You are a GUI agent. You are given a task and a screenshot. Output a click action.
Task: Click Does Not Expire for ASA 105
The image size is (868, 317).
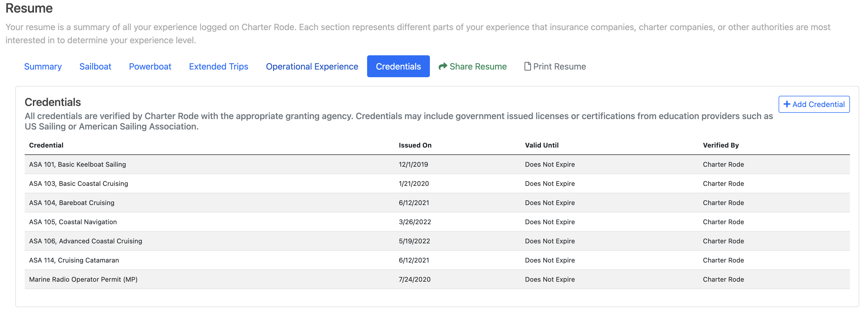(x=550, y=222)
